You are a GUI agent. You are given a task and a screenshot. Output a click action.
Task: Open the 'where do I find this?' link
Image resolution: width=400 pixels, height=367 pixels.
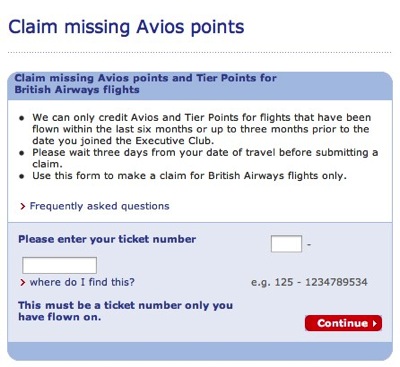[x=82, y=282]
